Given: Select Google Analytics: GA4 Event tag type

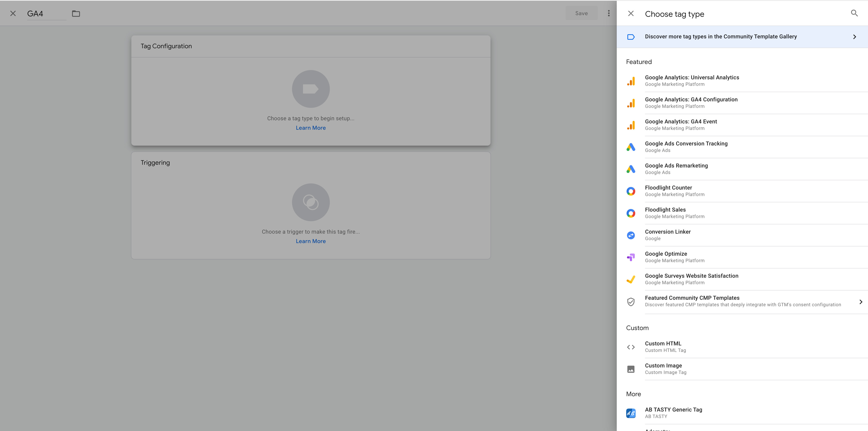Looking at the screenshot, I should [742, 125].
